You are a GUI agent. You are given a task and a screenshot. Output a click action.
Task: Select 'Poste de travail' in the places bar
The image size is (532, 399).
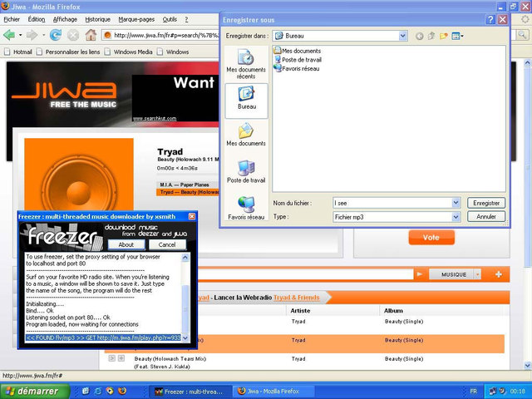click(x=246, y=172)
